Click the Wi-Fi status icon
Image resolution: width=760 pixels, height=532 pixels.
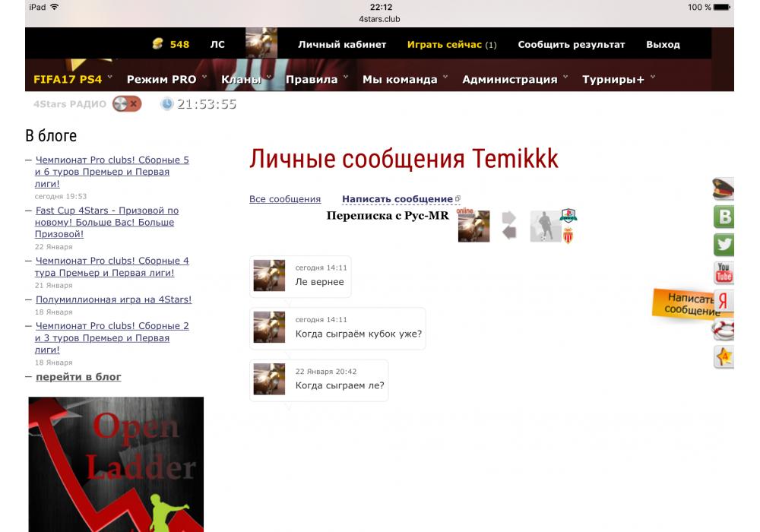(54, 7)
